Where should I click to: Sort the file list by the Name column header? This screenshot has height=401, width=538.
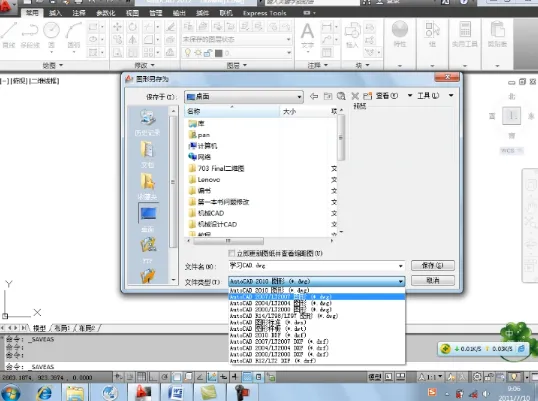tap(232, 111)
